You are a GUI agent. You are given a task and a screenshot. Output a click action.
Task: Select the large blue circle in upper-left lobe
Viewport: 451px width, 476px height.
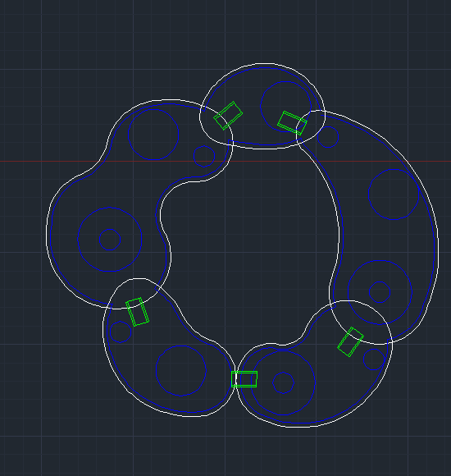tap(153, 135)
